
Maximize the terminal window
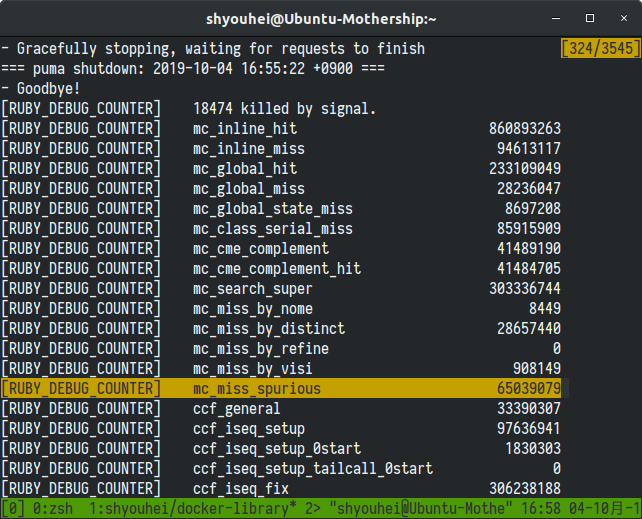tap(590, 18)
